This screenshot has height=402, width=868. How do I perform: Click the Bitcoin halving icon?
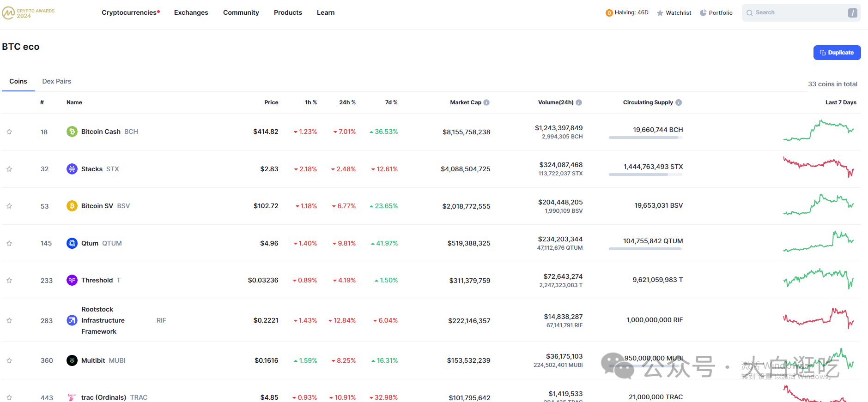click(x=609, y=13)
